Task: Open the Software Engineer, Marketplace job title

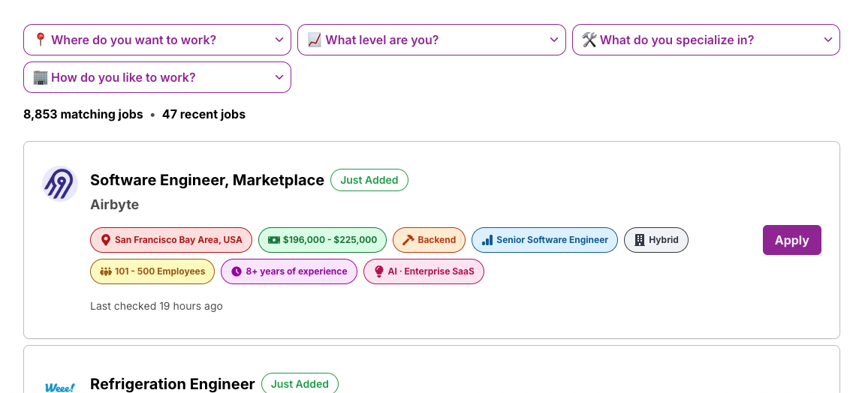Action: click(207, 180)
